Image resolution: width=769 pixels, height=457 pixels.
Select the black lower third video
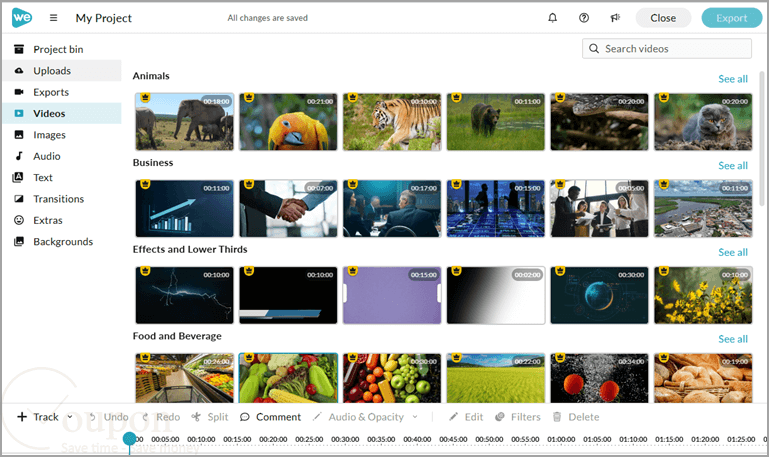pyautogui.click(x=288, y=295)
